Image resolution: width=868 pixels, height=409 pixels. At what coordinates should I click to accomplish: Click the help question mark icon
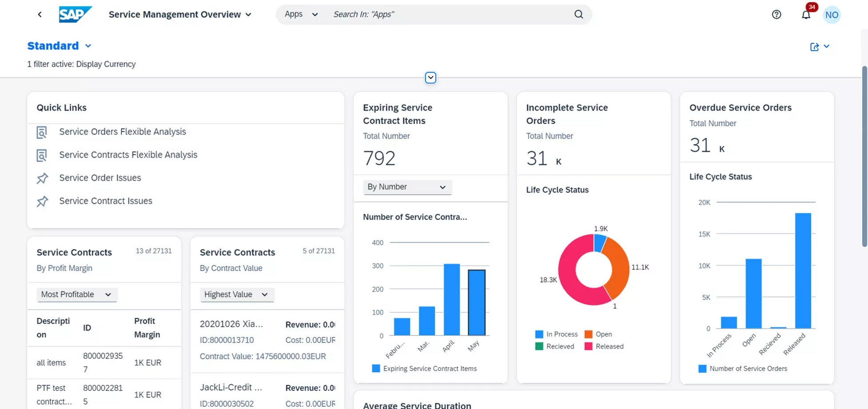click(x=776, y=14)
